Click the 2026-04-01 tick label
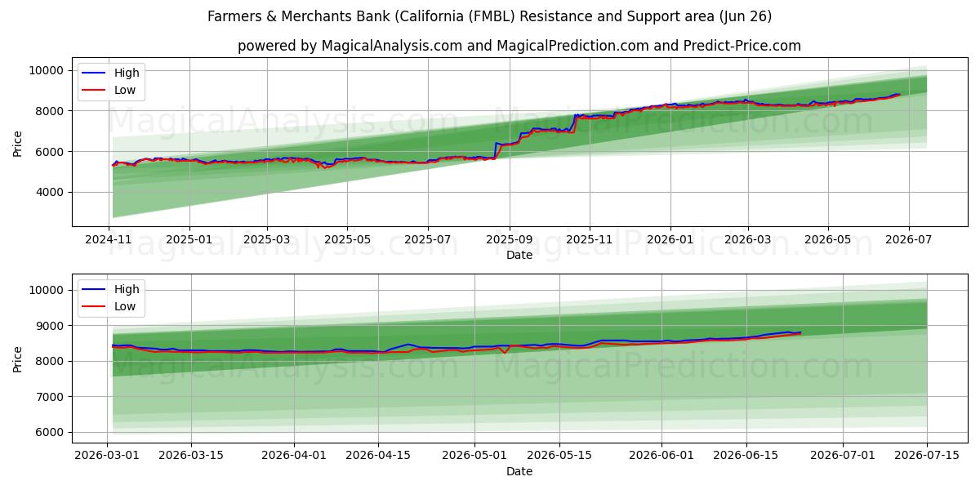Screen dimensions: 980x490 (x=292, y=456)
